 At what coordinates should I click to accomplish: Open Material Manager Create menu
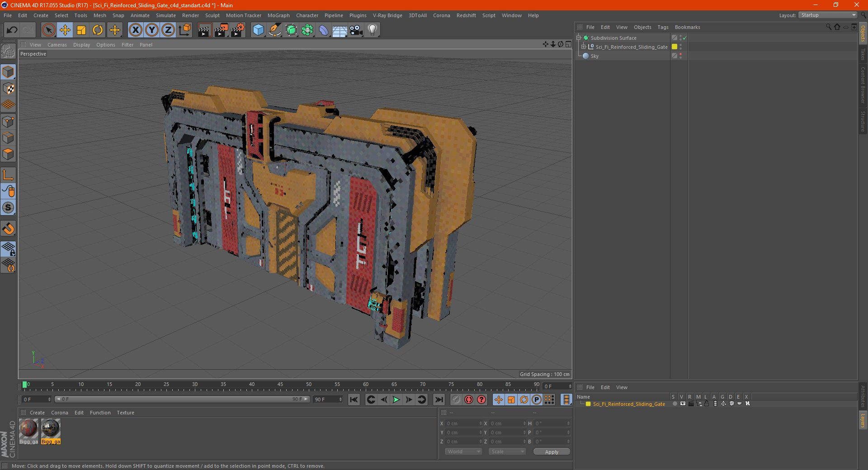tap(37, 413)
